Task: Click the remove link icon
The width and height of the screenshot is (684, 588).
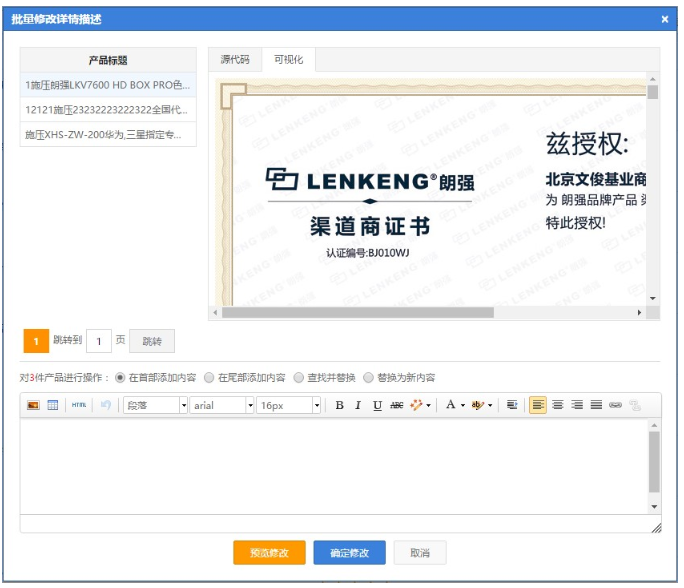Action: click(635, 405)
